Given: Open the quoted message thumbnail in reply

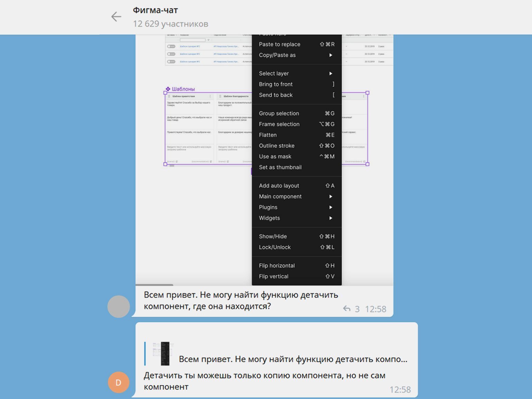Looking at the screenshot, I should tap(163, 353).
